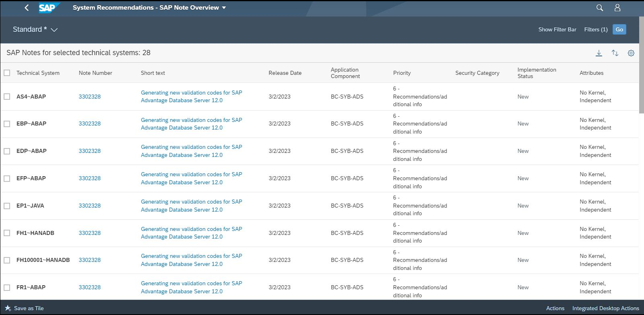Open the Actions menu in footer
644x315 pixels.
coord(555,308)
